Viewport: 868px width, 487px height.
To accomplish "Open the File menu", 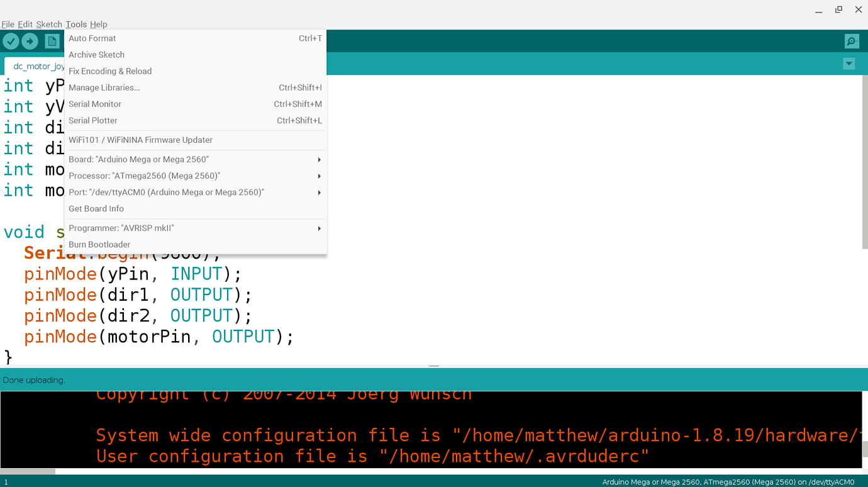I will coord(8,24).
